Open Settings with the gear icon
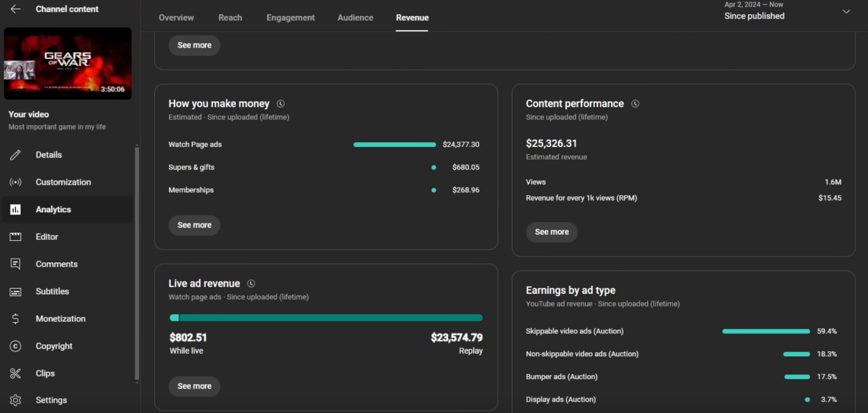This screenshot has height=413, width=868. coord(16,400)
